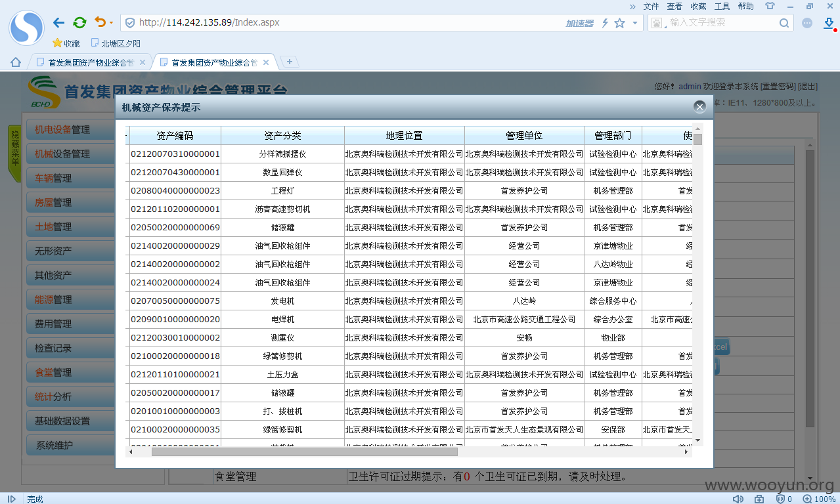This screenshot has height=504, width=840.
Task: Select the 发电机 cell
Action: (x=282, y=301)
